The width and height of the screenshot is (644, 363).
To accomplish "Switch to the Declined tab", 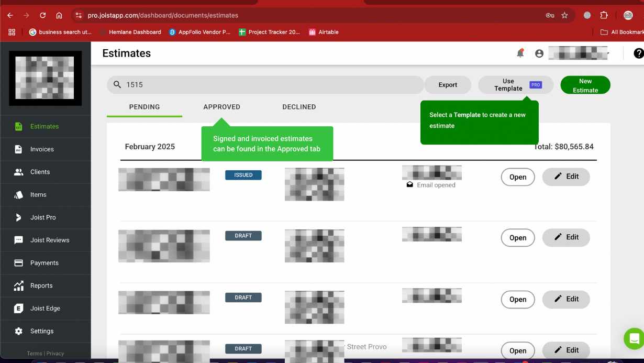I will click(299, 107).
